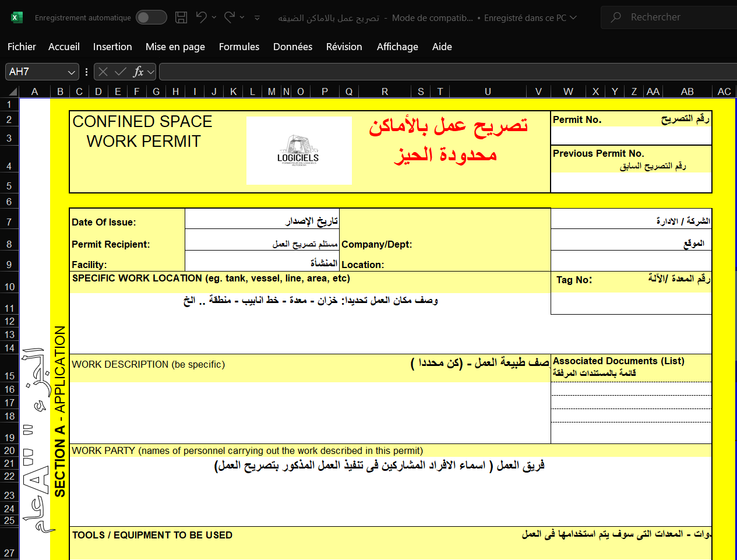Click the Facility: label
737x560 pixels.
click(89, 265)
